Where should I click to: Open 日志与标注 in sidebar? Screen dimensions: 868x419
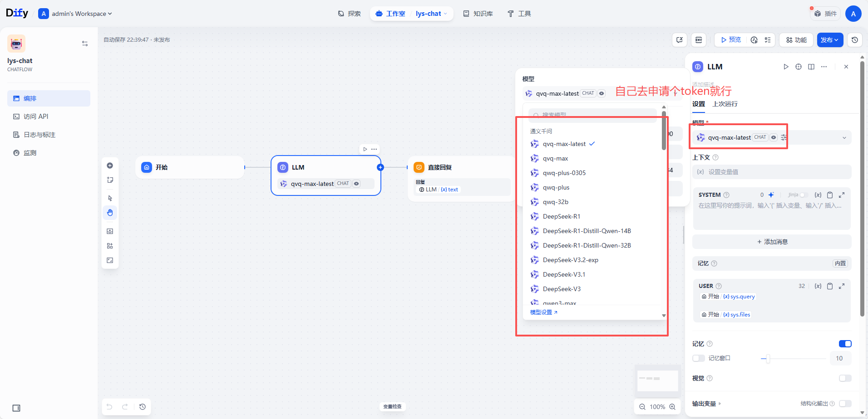click(x=49, y=135)
